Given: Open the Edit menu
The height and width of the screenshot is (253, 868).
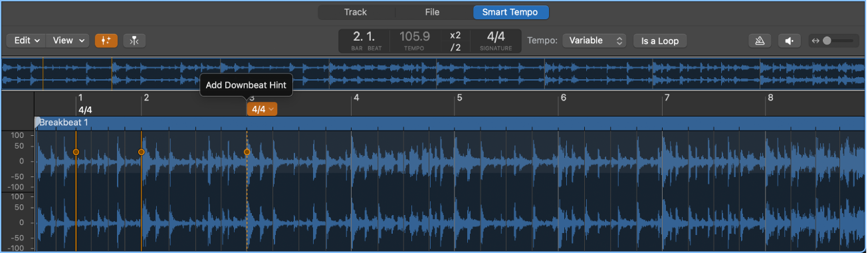Looking at the screenshot, I should pos(26,41).
